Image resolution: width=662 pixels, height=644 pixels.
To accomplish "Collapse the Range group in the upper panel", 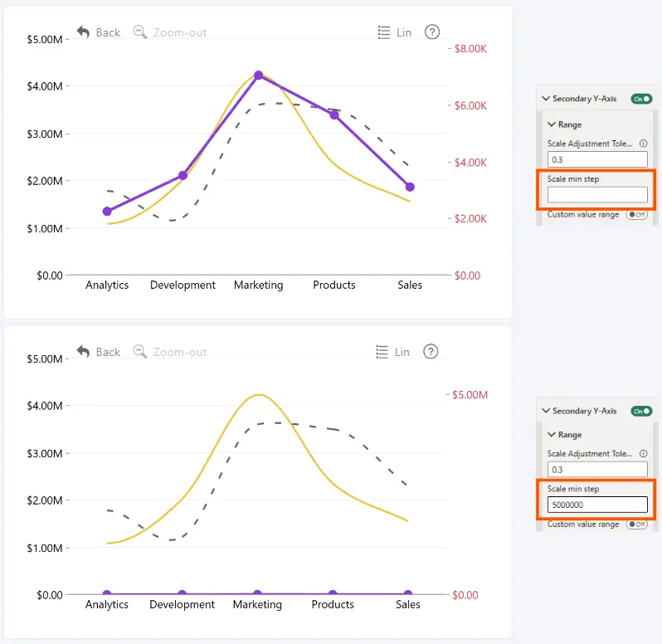I will [x=552, y=124].
